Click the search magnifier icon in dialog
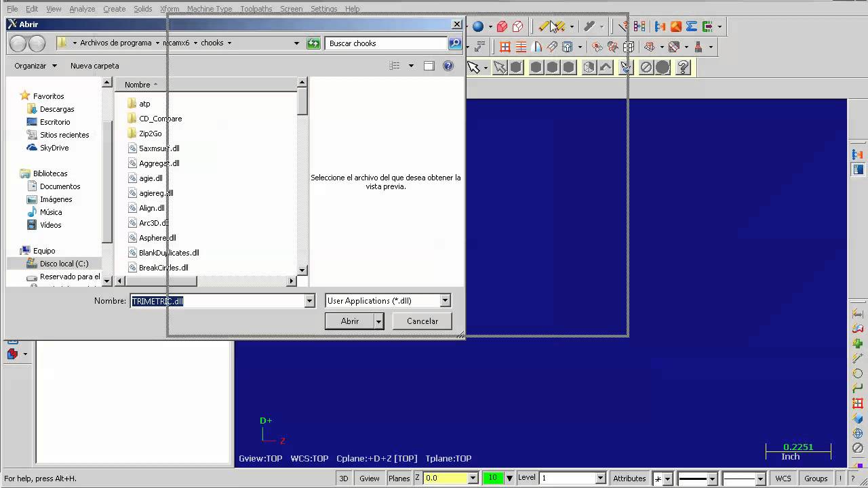Viewport: 868px width, 488px height. pos(454,43)
